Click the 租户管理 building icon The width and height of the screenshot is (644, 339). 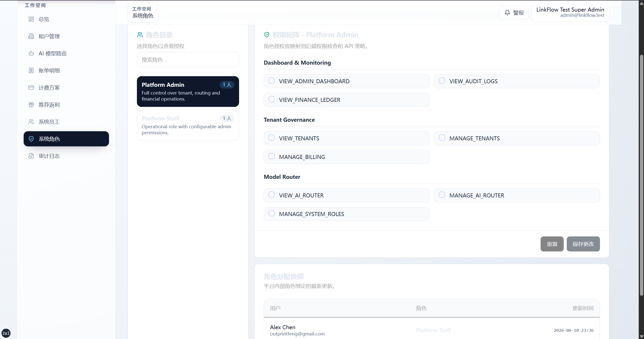31,36
